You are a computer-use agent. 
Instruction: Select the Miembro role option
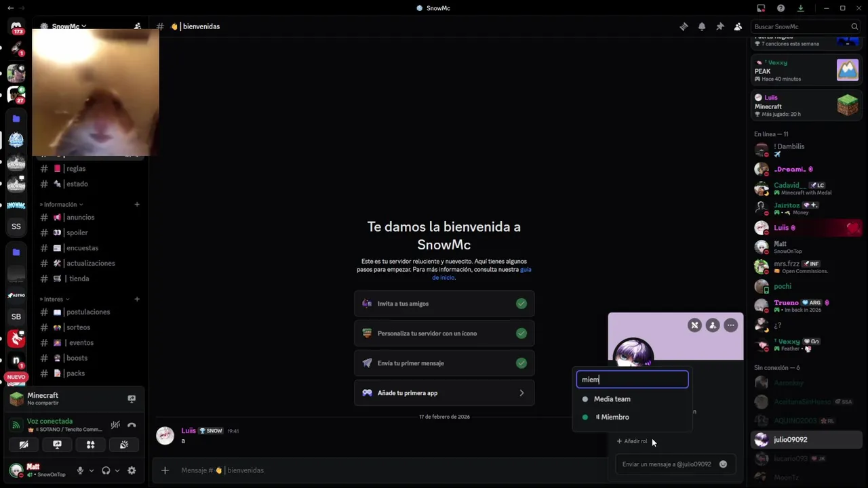pos(633,417)
